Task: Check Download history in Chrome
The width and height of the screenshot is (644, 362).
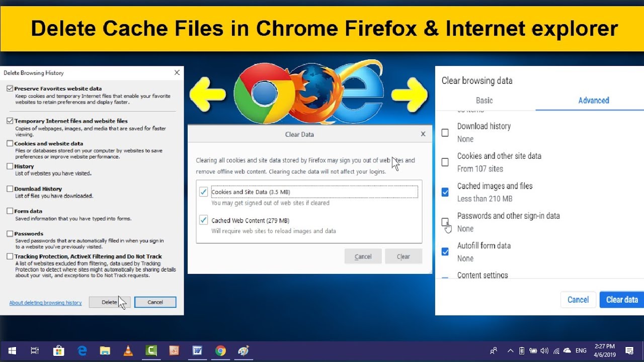Action: (x=445, y=133)
